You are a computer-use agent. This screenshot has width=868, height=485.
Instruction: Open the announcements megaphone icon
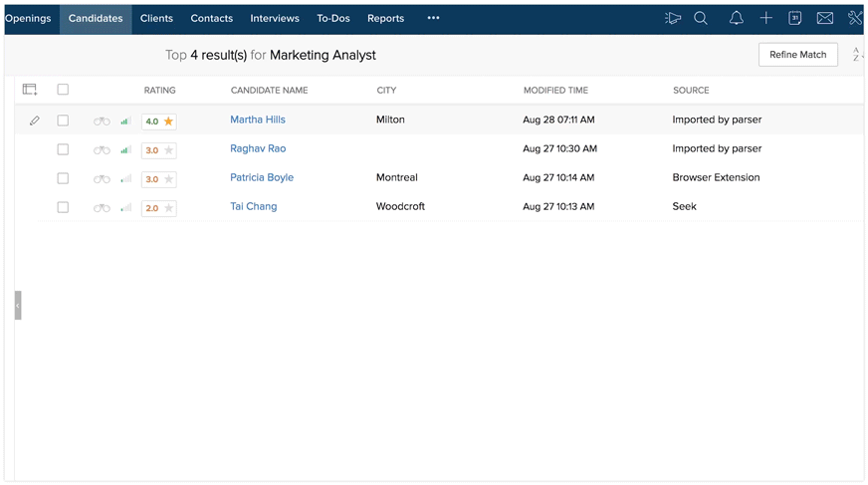point(673,18)
